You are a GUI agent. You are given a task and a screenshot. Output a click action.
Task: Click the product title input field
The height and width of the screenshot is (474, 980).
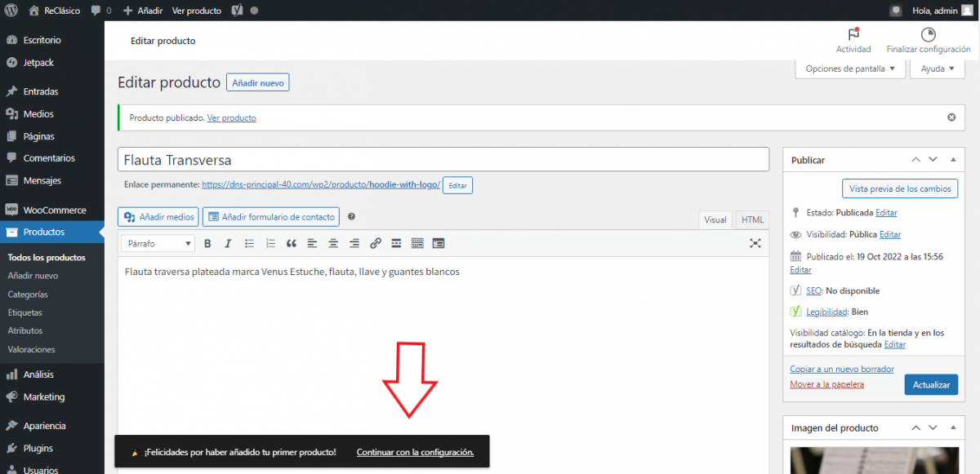(x=443, y=160)
